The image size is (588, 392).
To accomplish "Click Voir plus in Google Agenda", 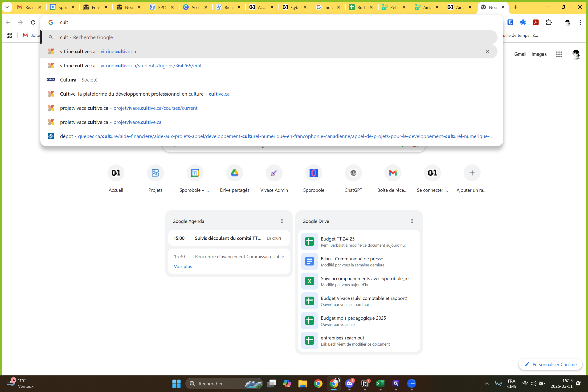I will pos(183,266).
